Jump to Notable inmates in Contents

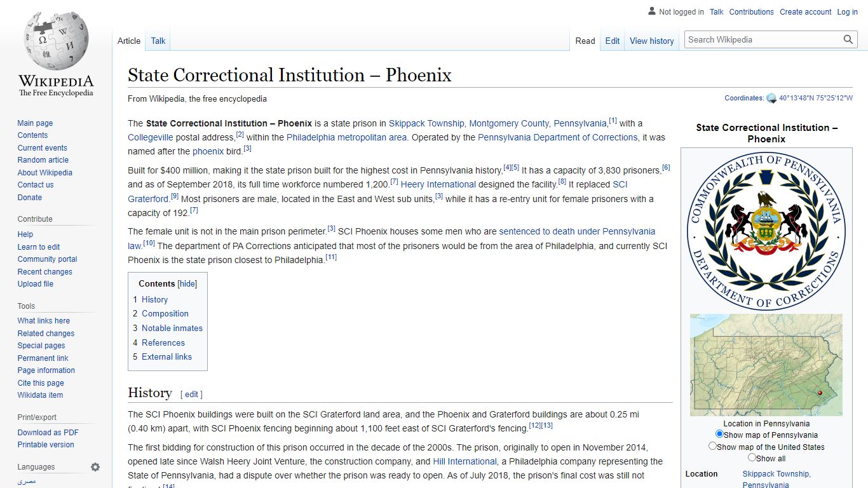(172, 329)
